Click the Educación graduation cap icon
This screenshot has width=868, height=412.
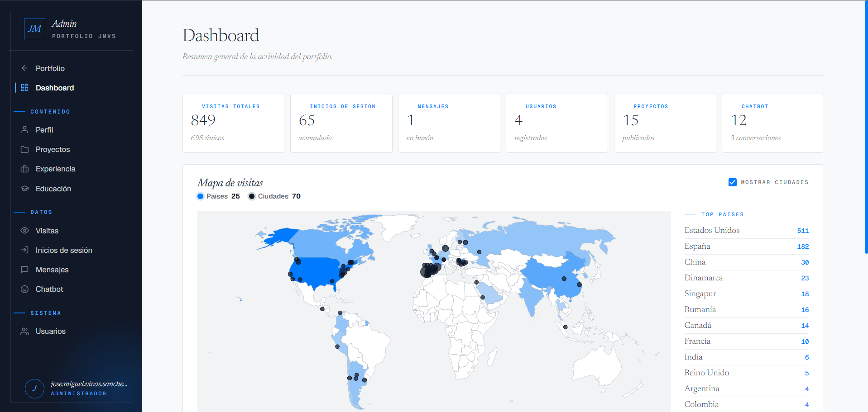tap(24, 189)
